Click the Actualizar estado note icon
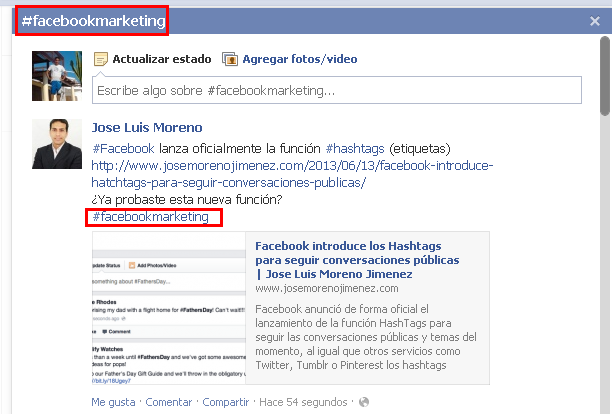Screen dimensions: 612x414 point(101,59)
